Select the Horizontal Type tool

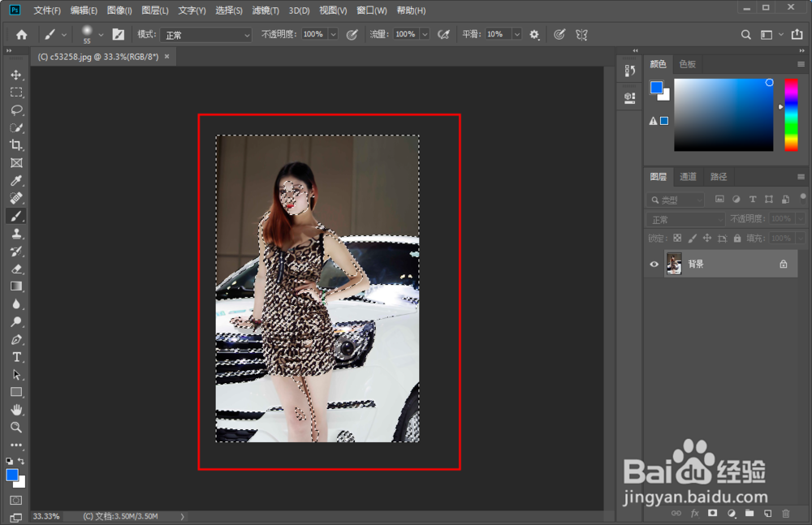click(16, 357)
